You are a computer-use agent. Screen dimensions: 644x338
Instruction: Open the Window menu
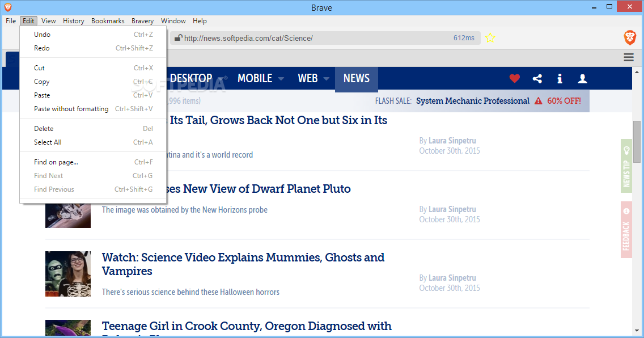(x=173, y=20)
